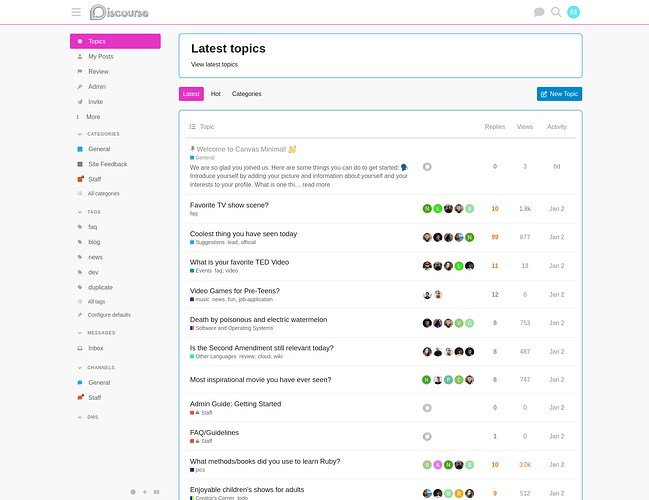This screenshot has height=500, width=649.
Task: Toggle bulk select icon beside Topic header
Action: pos(193,127)
